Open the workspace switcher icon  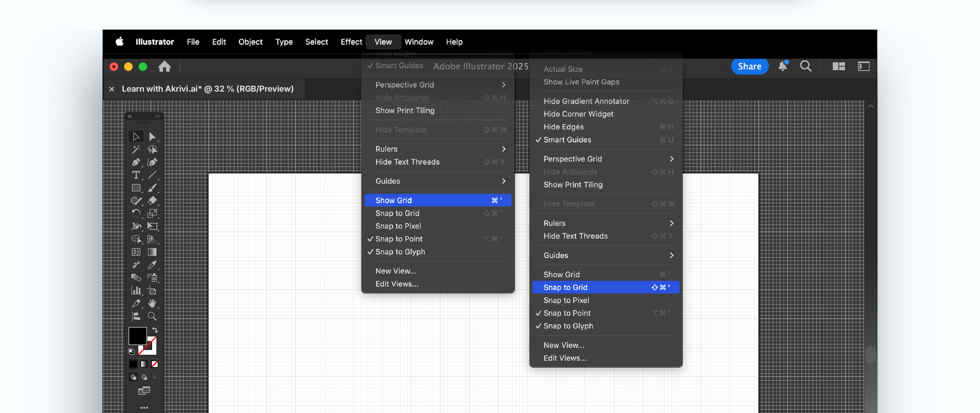pyautogui.click(x=864, y=67)
